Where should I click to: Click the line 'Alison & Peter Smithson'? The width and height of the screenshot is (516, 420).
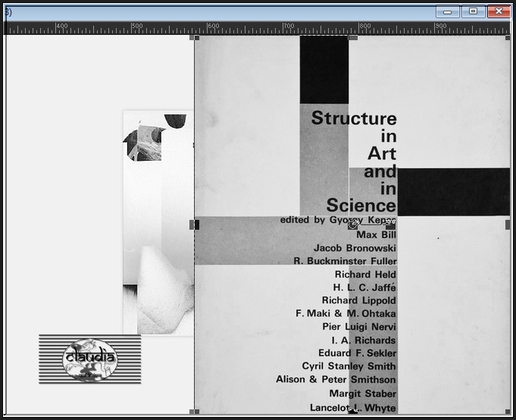pyautogui.click(x=336, y=379)
